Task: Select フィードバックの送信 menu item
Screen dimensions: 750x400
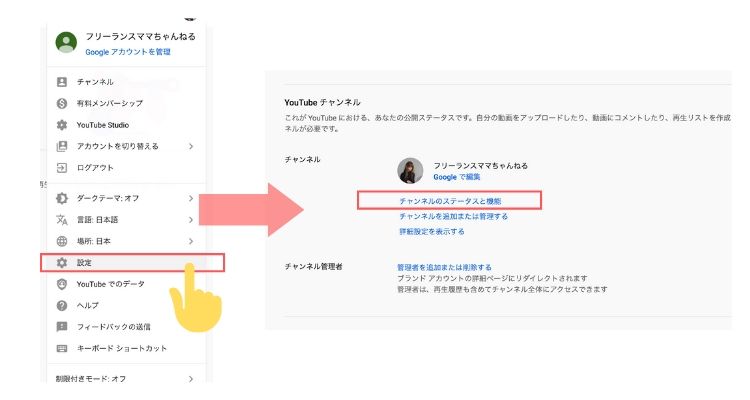Action: (127, 327)
